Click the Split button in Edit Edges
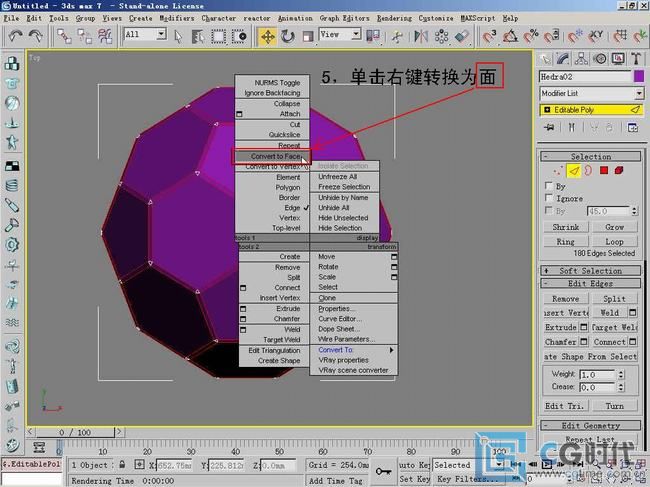 [614, 298]
